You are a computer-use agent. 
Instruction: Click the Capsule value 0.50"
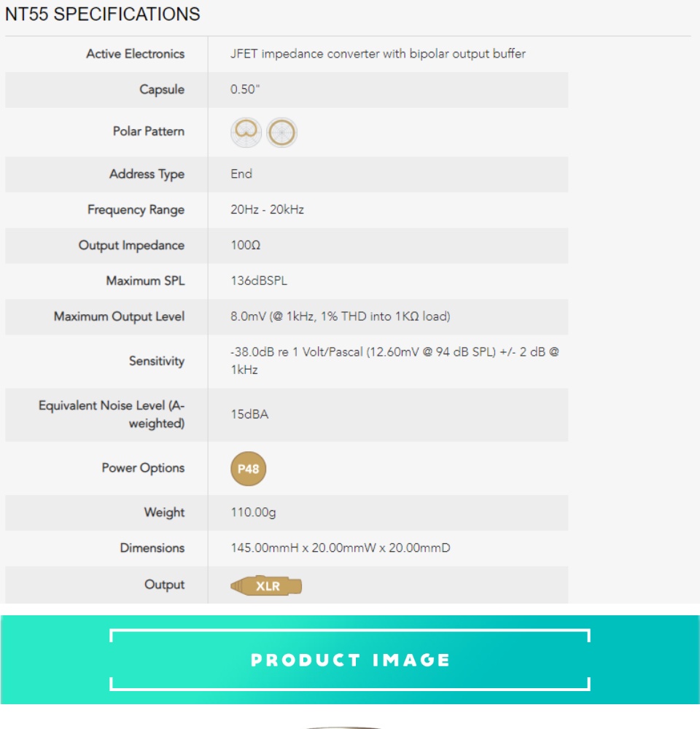tap(244, 90)
